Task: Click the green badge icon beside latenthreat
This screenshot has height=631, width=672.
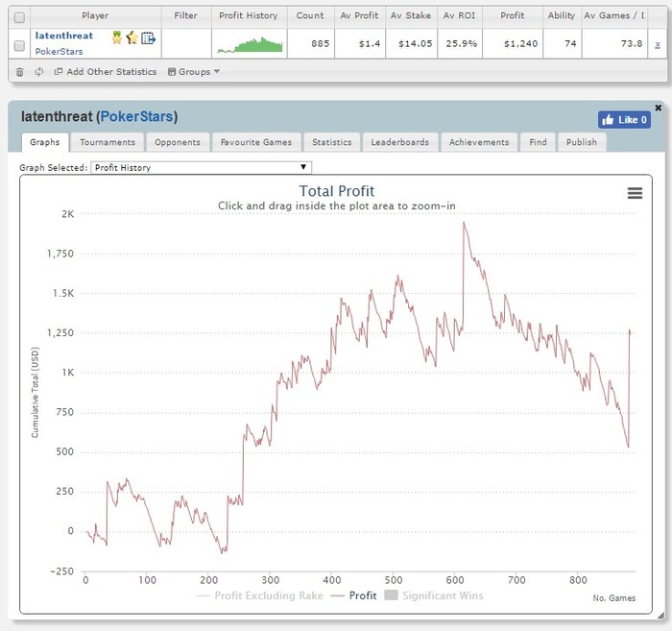Action: click(x=116, y=37)
